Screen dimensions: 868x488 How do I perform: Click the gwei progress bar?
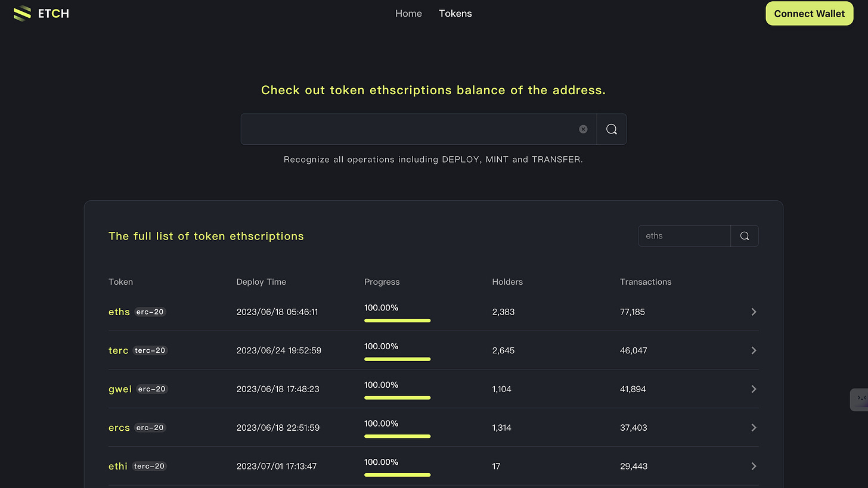(397, 397)
